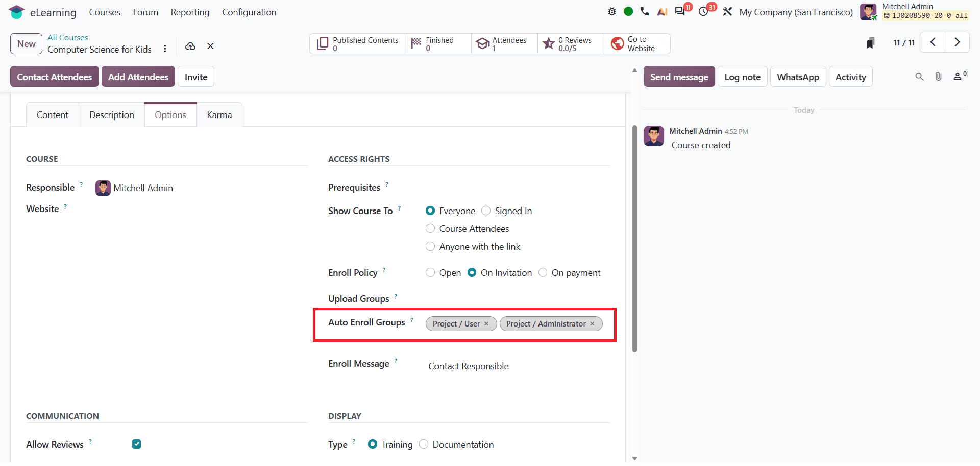Open the Responsible field Mitchell Admin
This screenshot has height=466, width=980.
pyautogui.click(x=143, y=188)
